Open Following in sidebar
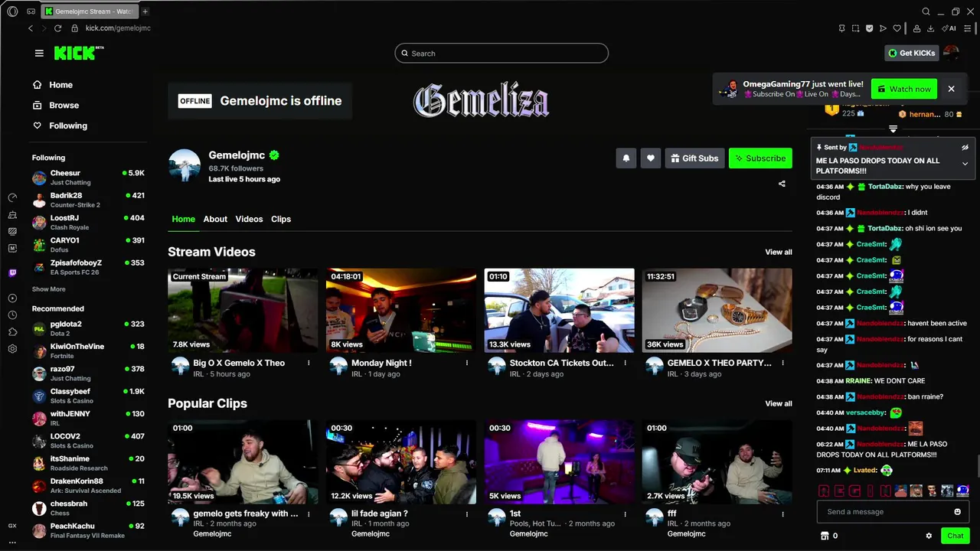980x551 pixels. click(x=60, y=126)
